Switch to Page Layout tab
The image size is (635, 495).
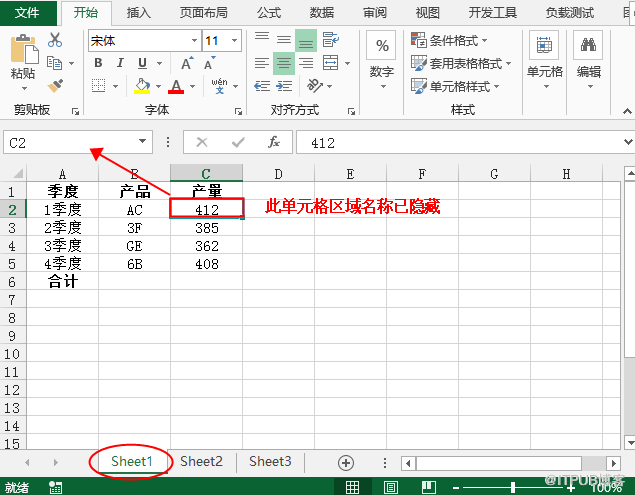pyautogui.click(x=203, y=13)
